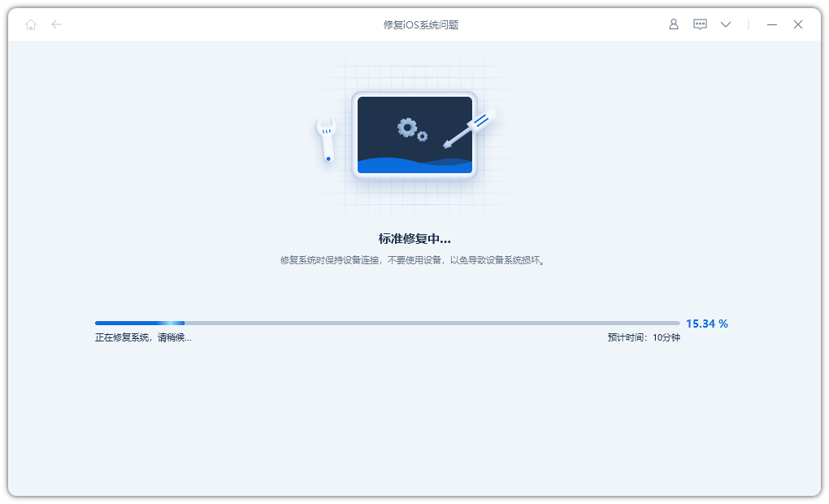Click the repair illustration with gears
The image size is (829, 504).
tap(414, 134)
